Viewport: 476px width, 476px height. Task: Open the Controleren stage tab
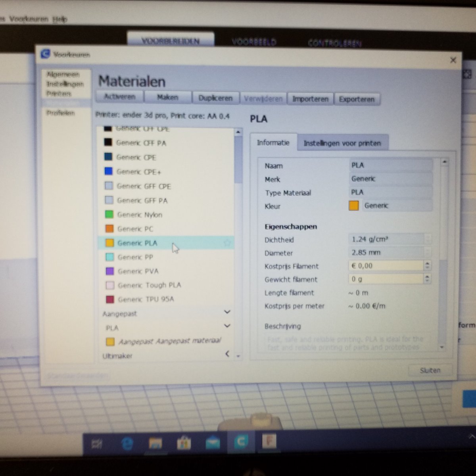334,43
